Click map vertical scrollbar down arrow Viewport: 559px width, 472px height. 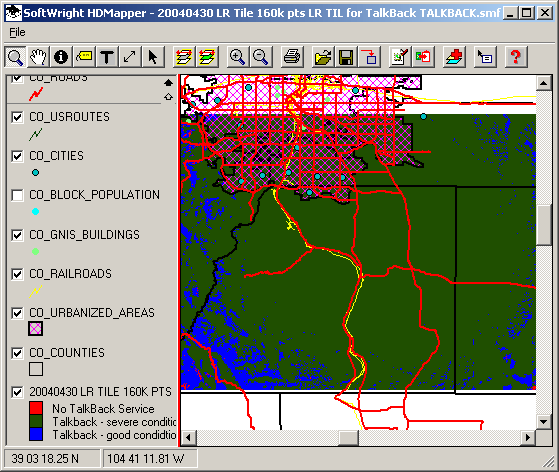point(543,422)
